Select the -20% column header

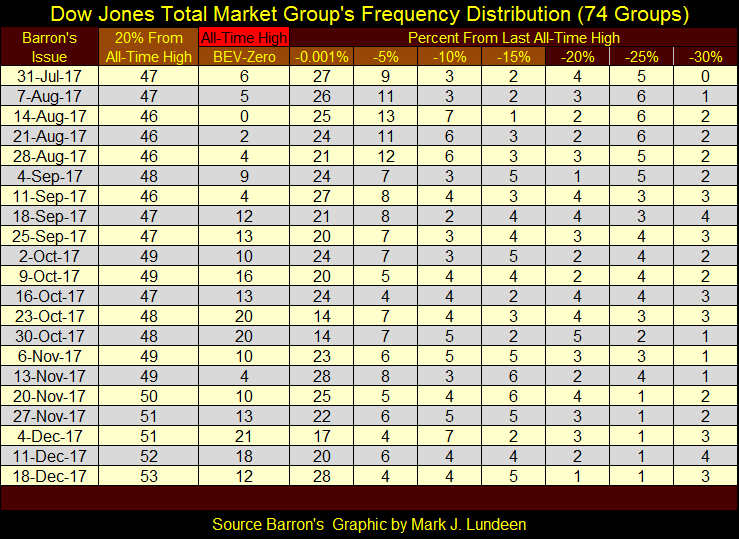coord(576,56)
